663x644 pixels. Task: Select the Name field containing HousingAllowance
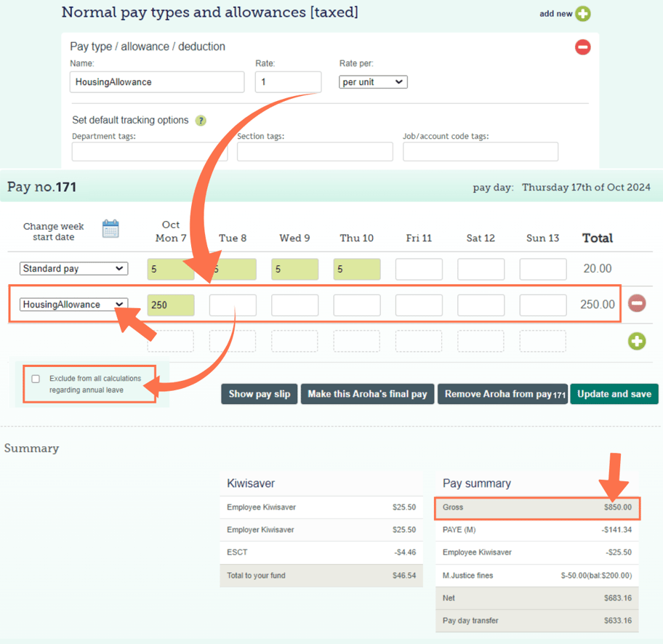(x=156, y=82)
